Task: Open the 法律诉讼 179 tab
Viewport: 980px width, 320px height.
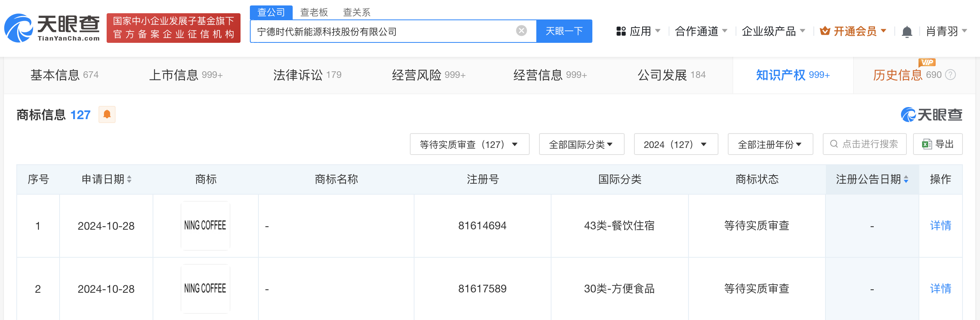Action: [x=307, y=75]
